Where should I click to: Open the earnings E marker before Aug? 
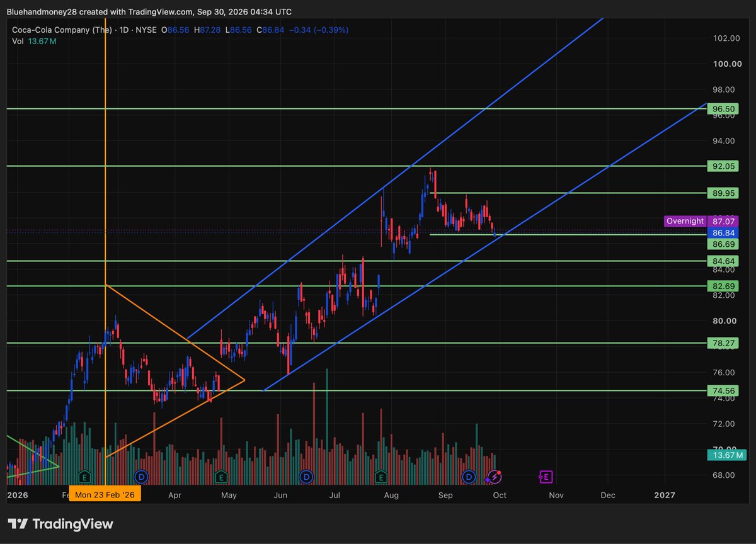381,476
